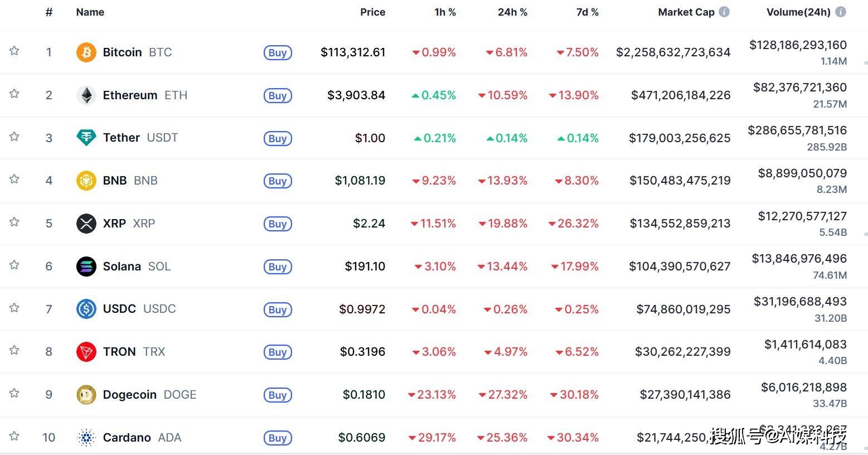
Task: Open Volume(24h) info tooltip icon
Action: tap(841, 12)
